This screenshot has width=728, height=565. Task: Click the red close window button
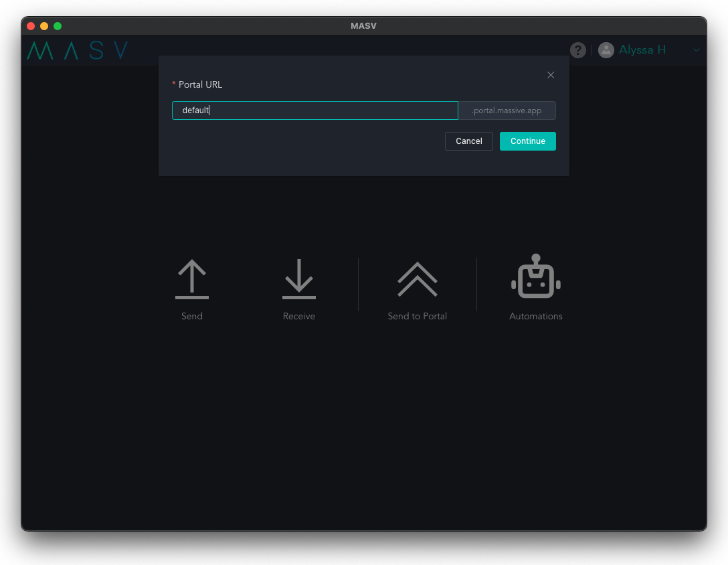click(x=31, y=26)
